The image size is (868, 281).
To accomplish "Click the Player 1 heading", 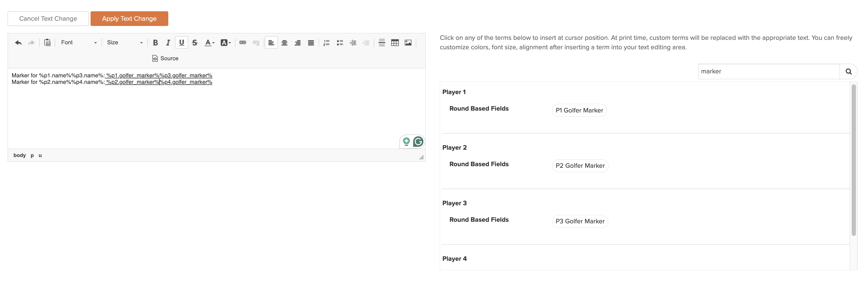I will point(454,92).
